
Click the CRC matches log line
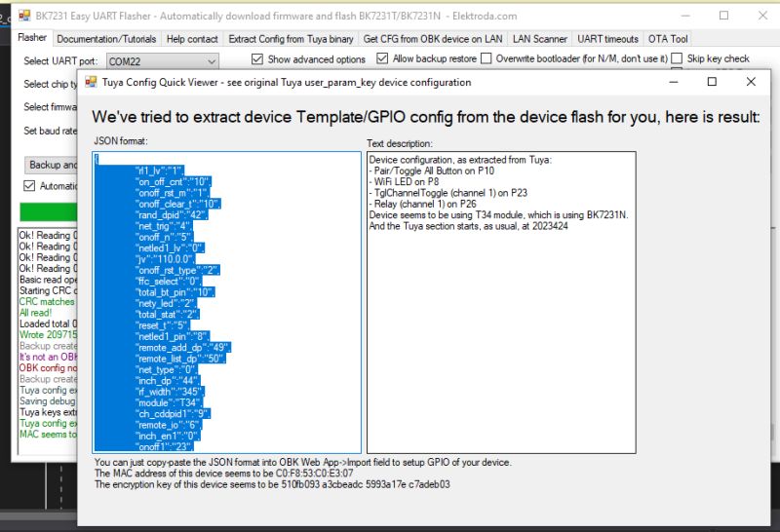(47, 302)
